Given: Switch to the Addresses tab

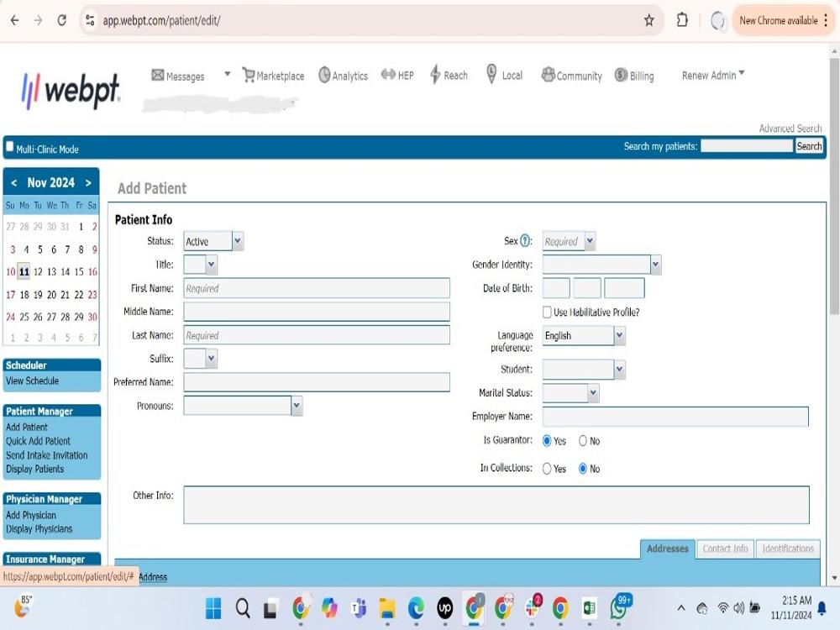Looking at the screenshot, I should click(x=668, y=549).
